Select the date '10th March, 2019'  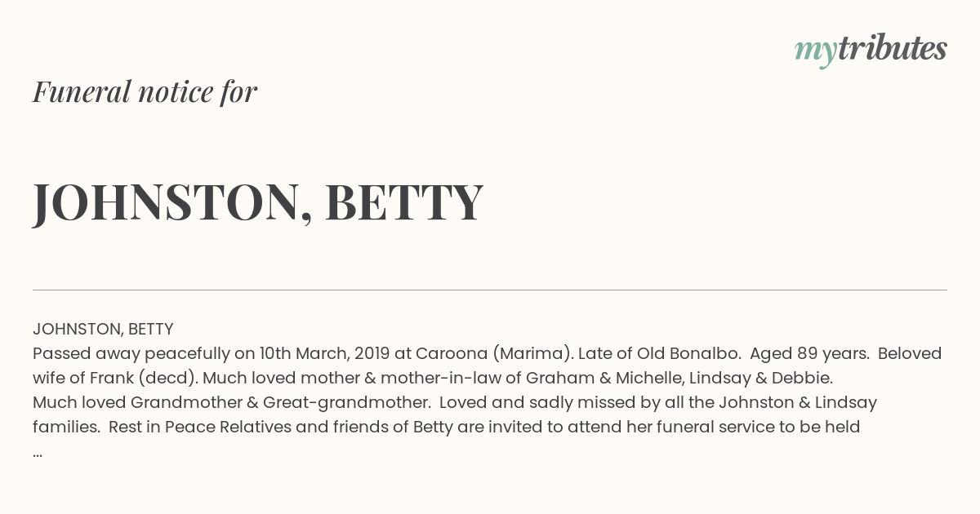pyautogui.click(x=324, y=354)
